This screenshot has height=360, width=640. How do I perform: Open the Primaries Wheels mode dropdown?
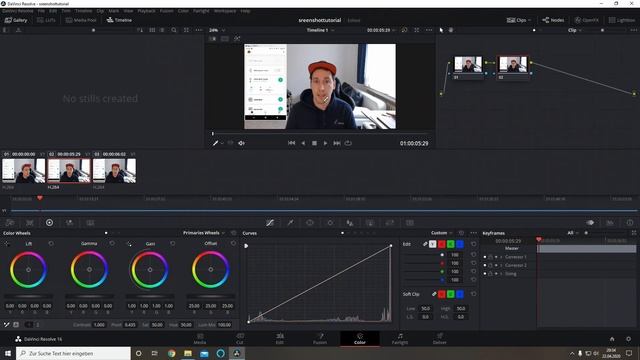pyautogui.click(x=204, y=233)
